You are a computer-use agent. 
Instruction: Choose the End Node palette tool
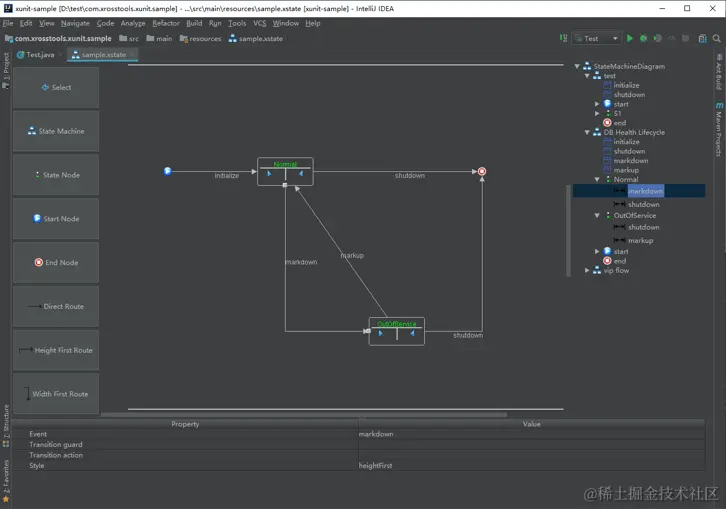[x=56, y=263]
